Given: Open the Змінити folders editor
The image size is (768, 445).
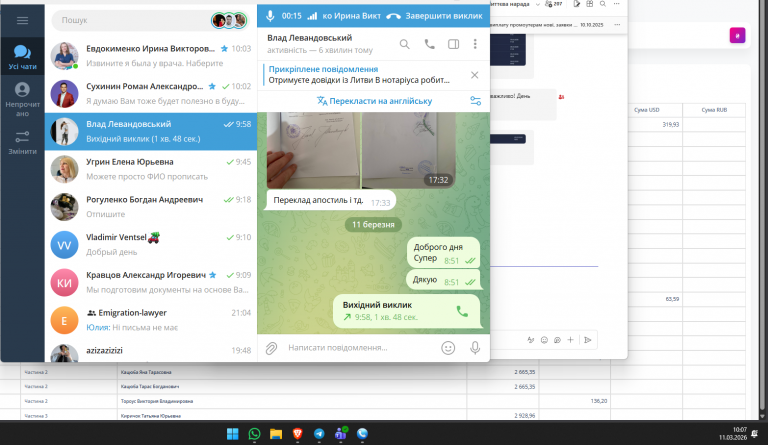Looking at the screenshot, I should tap(22, 143).
